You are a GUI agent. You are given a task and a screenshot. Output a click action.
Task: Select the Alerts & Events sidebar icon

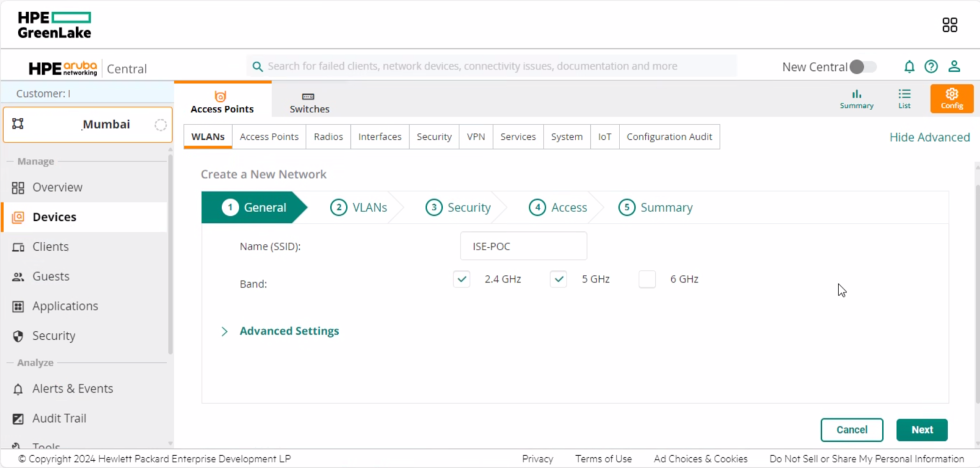(x=17, y=388)
